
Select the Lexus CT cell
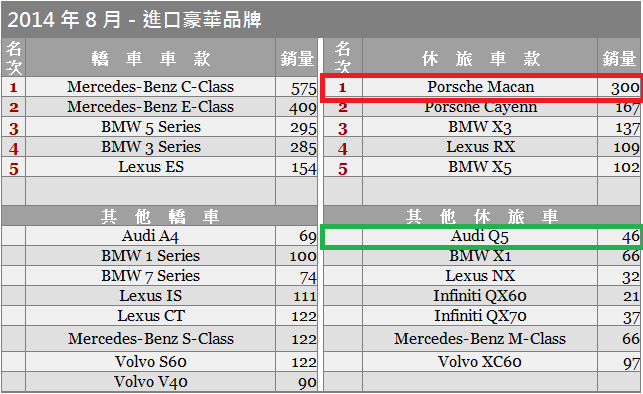150,316
